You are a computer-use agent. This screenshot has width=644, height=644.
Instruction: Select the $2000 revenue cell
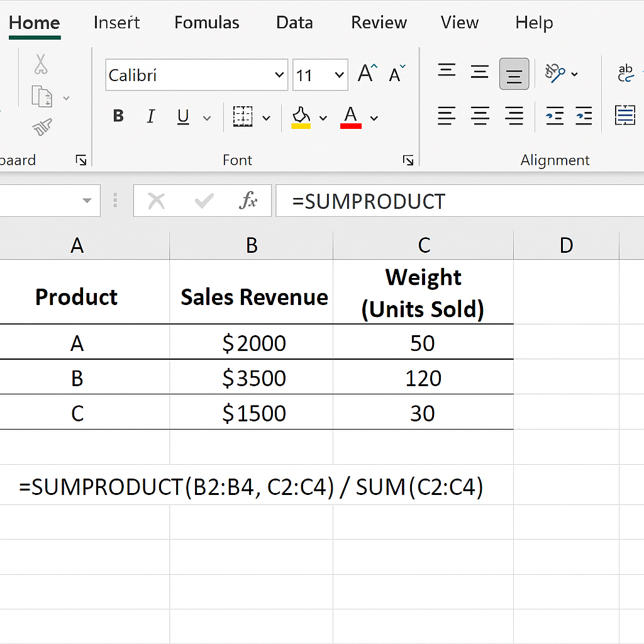252,342
